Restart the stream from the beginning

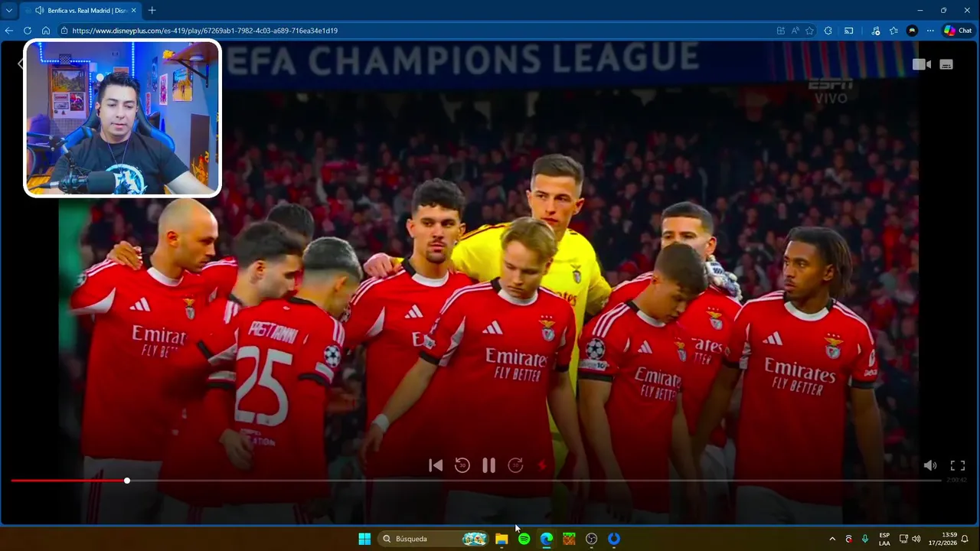pos(436,465)
